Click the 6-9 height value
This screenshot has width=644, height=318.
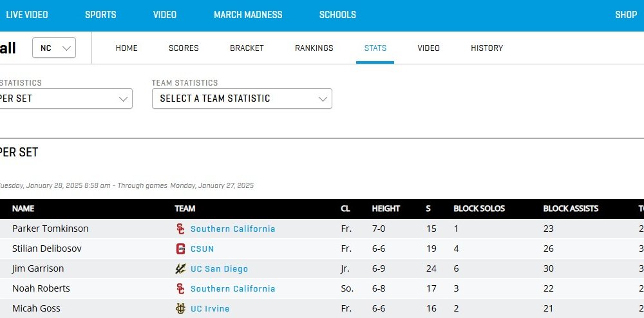[x=379, y=269]
